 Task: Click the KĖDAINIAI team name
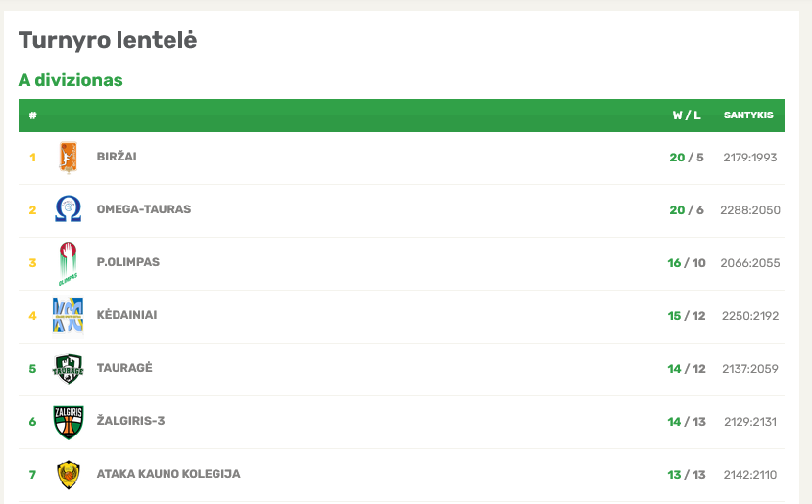pos(127,314)
